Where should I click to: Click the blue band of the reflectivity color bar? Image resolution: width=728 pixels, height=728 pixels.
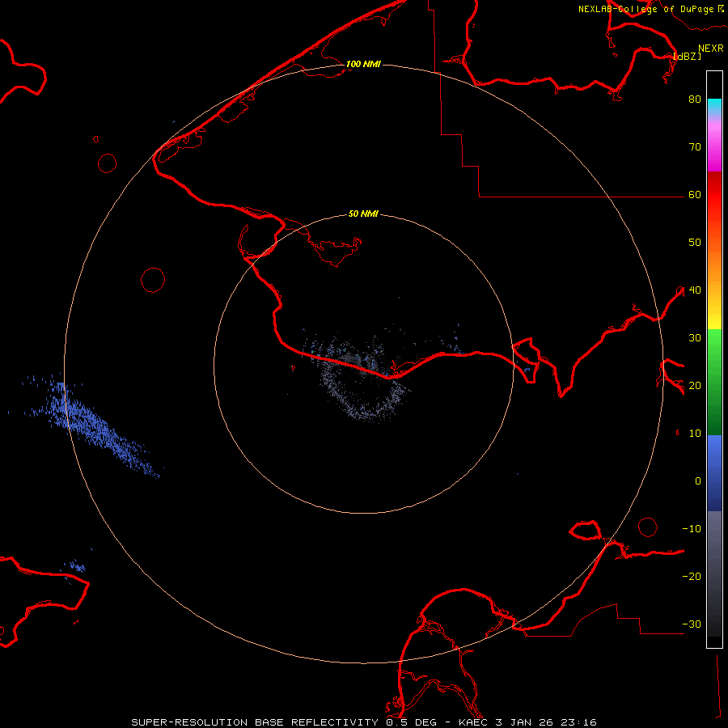714,473
